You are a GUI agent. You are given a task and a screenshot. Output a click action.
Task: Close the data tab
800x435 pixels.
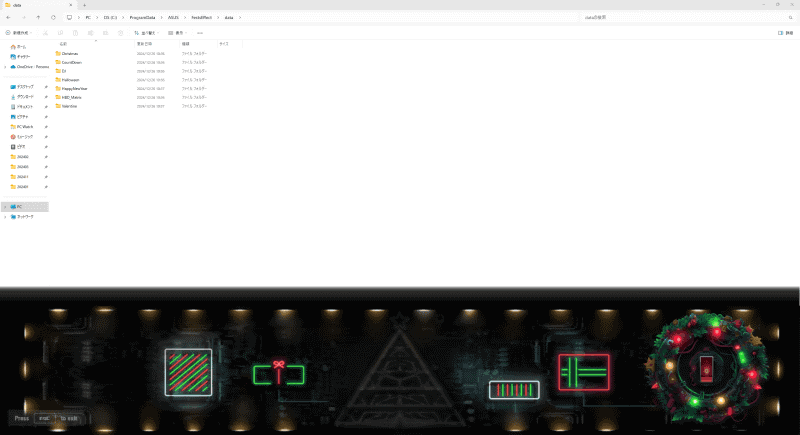tap(70, 5)
